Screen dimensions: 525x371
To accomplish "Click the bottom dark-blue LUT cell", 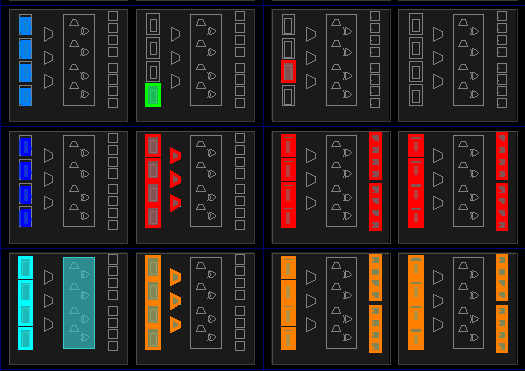I will tap(25, 217).
